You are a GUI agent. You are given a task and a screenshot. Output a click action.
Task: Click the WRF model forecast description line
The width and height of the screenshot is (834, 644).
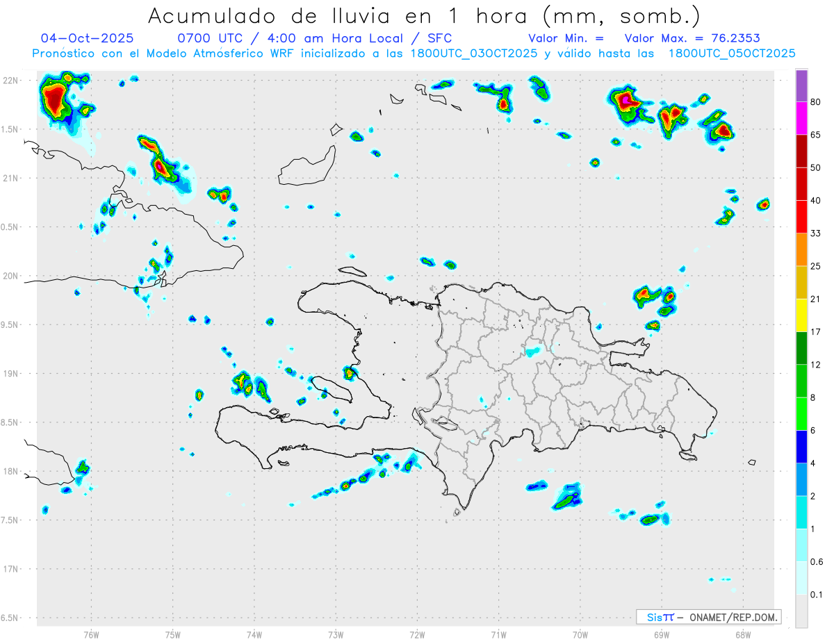[x=414, y=53]
